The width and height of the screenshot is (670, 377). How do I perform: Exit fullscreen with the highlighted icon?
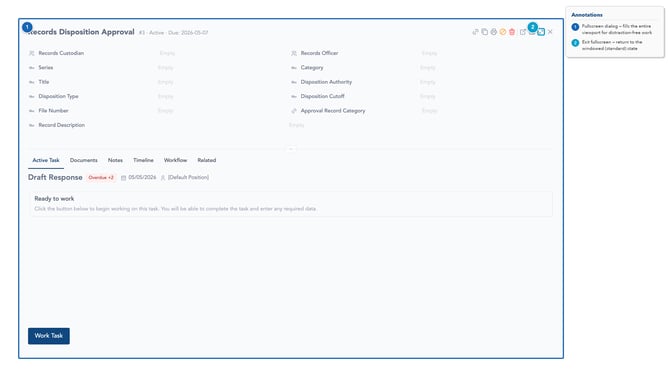coord(541,32)
